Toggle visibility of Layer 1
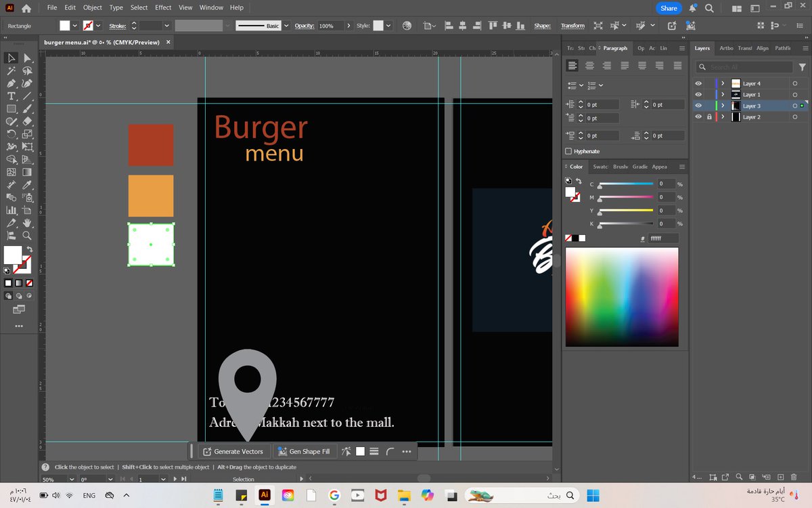This screenshot has height=508, width=812. (x=698, y=94)
